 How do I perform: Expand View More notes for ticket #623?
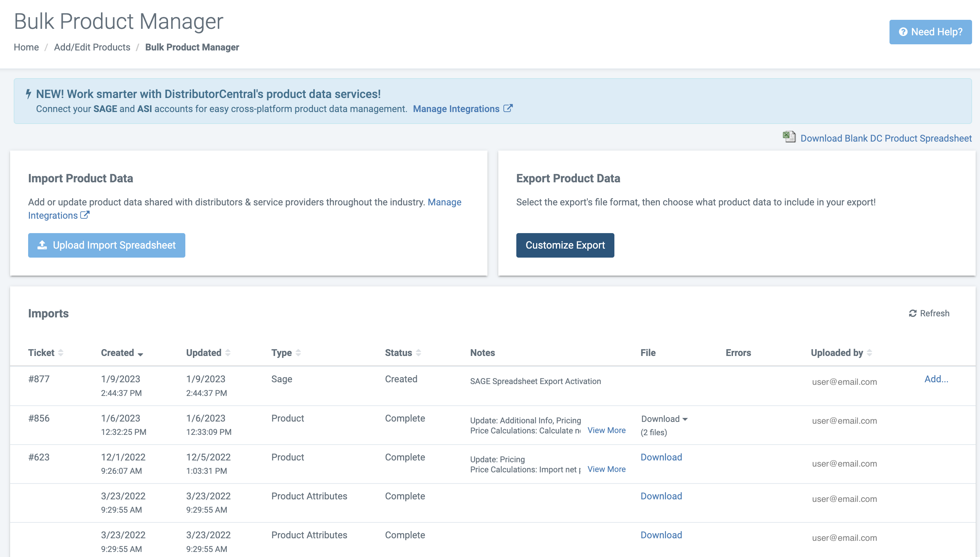point(606,469)
